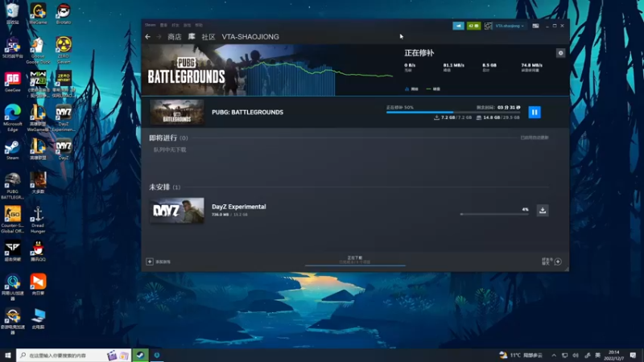The width and height of the screenshot is (644, 362).
Task: Switch Steam to Big Picture mode
Action: coord(535,26)
